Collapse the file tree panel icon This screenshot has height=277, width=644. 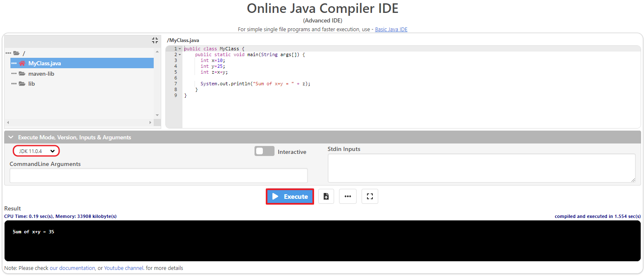(155, 40)
